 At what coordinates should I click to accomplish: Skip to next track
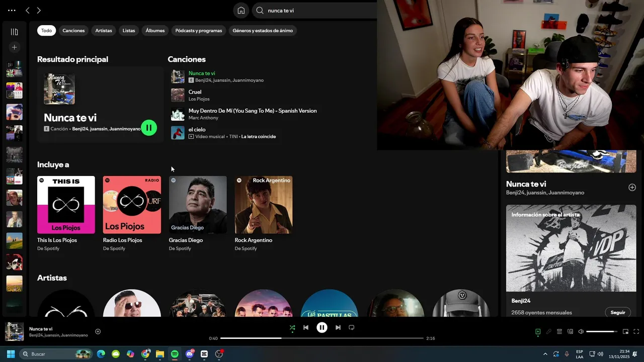pyautogui.click(x=338, y=327)
